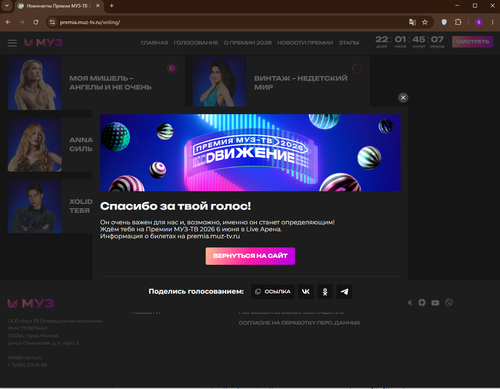Screen dimensions: 500x389
Task: Open the Chrome three-dot menu
Action: [492, 22]
